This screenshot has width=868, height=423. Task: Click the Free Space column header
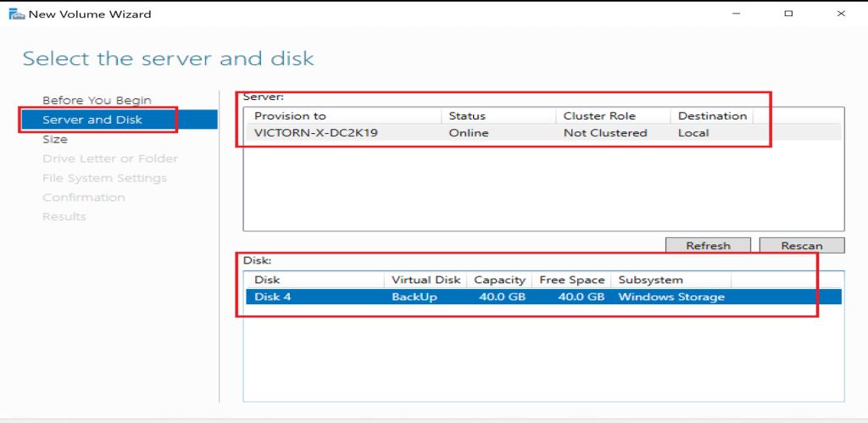pos(572,280)
